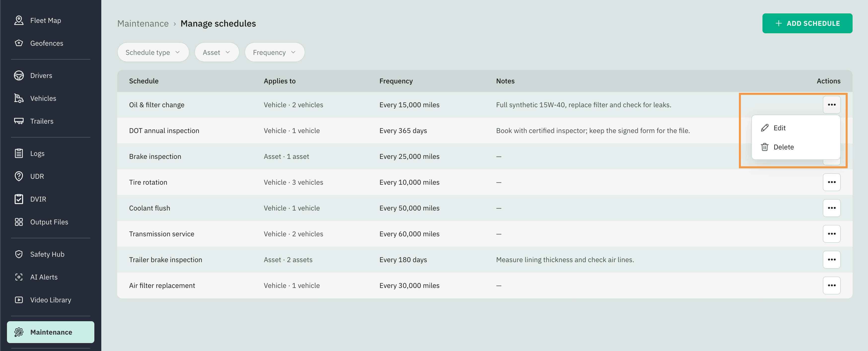The image size is (868, 351).
Task: Click the 'Book with certified inspector' note
Action: (593, 131)
